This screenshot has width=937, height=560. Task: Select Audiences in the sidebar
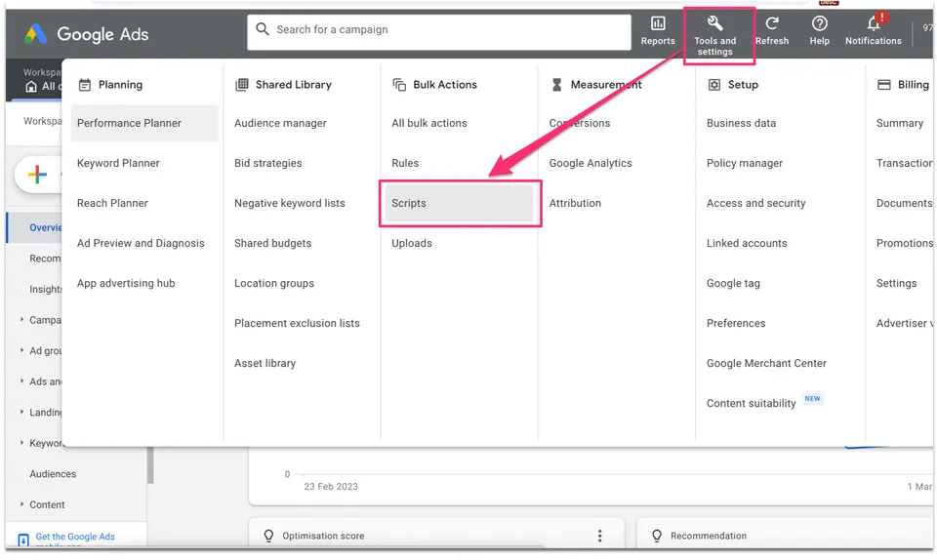coord(53,473)
